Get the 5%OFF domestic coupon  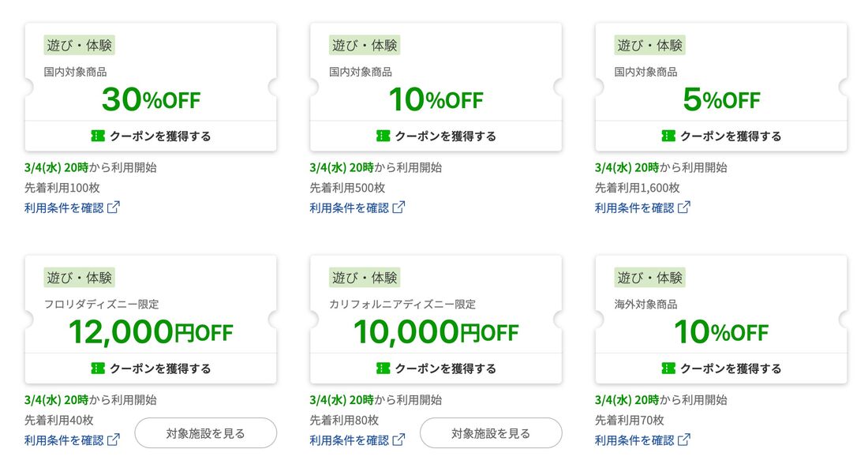(x=721, y=136)
